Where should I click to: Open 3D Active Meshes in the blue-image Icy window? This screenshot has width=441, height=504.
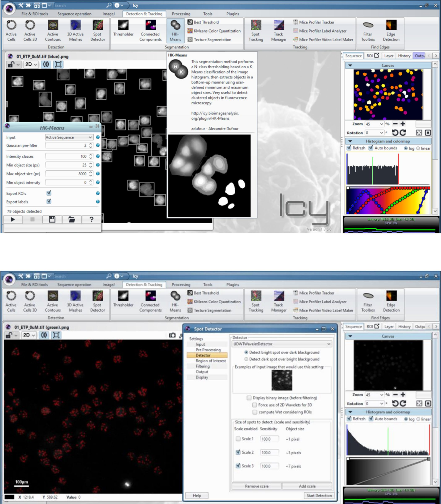coord(75,31)
